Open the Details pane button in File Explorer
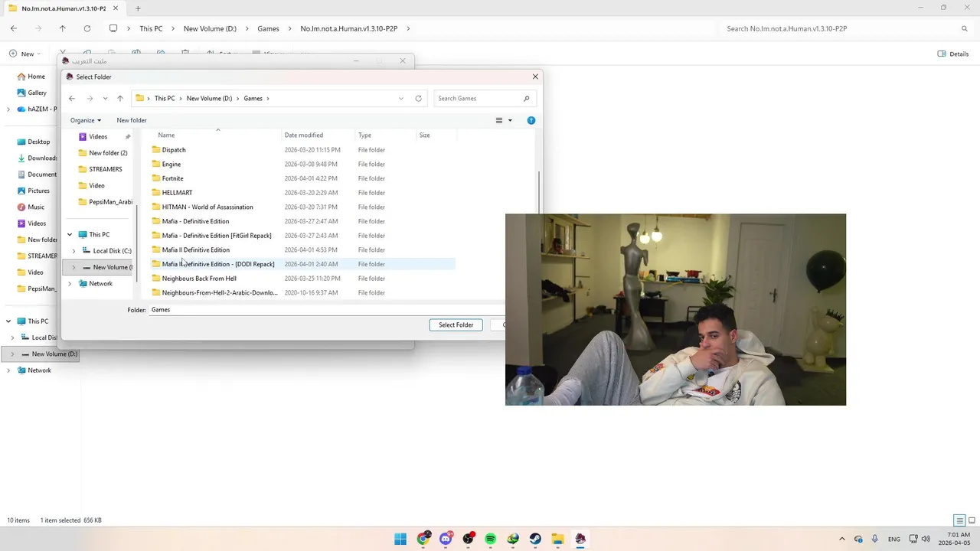The image size is (980, 551). pos(953,54)
